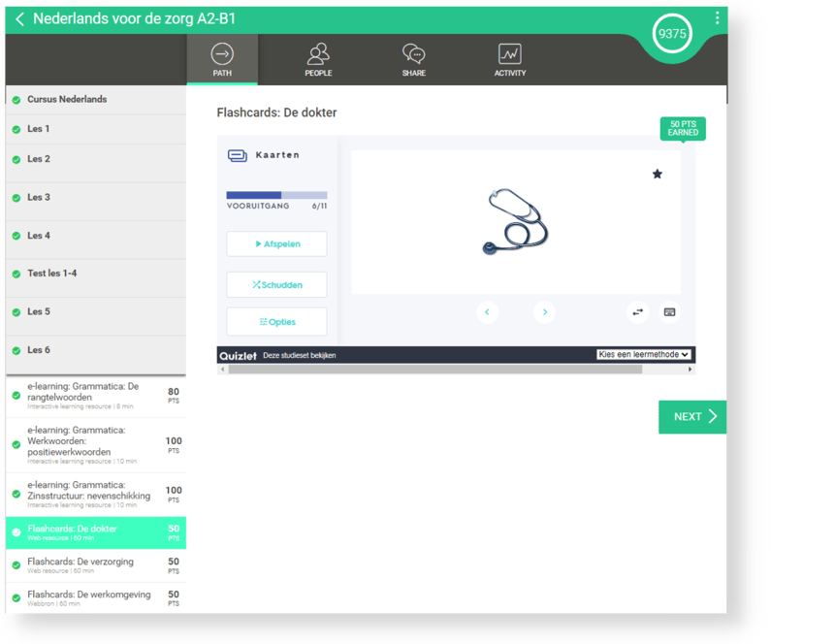
Task: Open e-learning 'De rangtelwoorden'
Action: pyautogui.click(x=96, y=396)
